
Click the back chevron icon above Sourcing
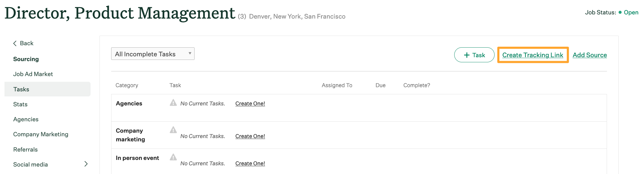pyautogui.click(x=14, y=43)
